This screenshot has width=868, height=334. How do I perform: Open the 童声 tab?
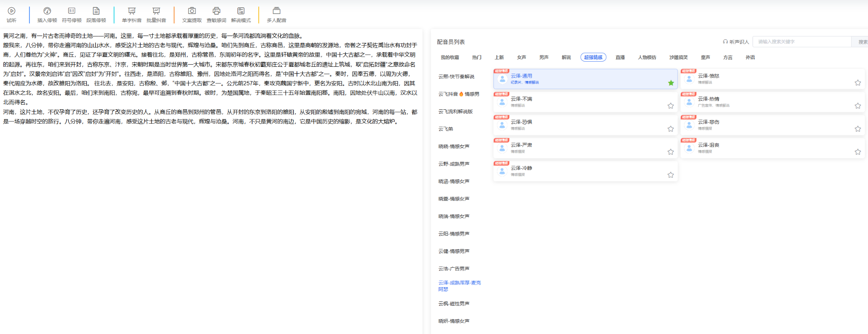pyautogui.click(x=706, y=57)
